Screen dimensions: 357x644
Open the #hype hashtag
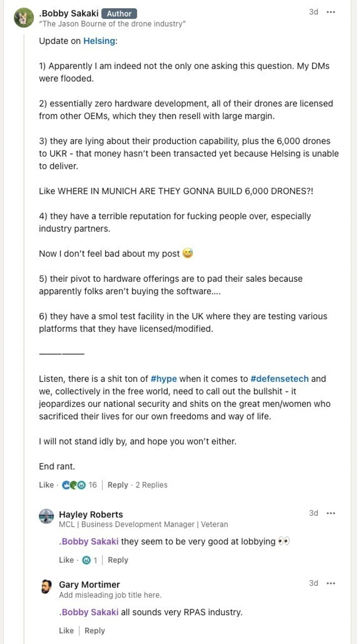tap(164, 379)
